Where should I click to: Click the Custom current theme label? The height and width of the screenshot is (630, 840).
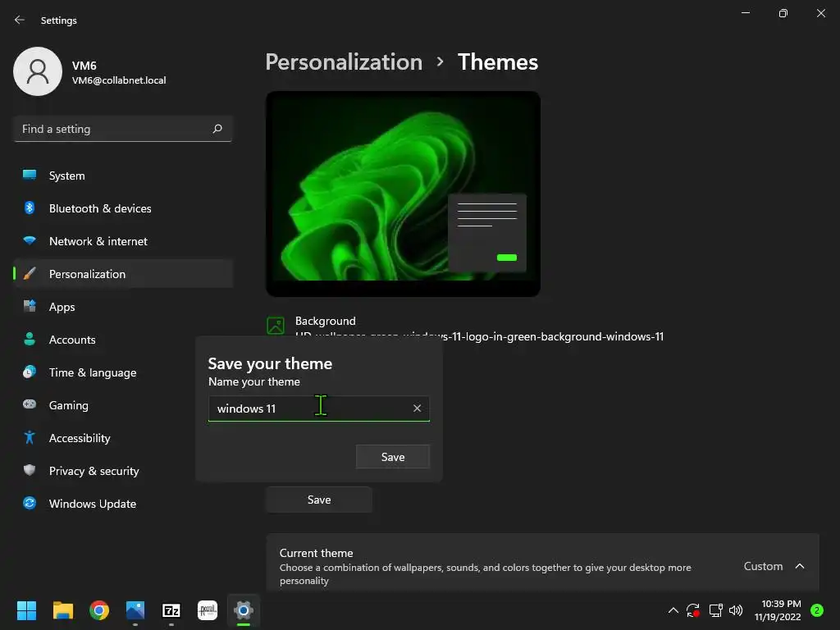click(763, 566)
